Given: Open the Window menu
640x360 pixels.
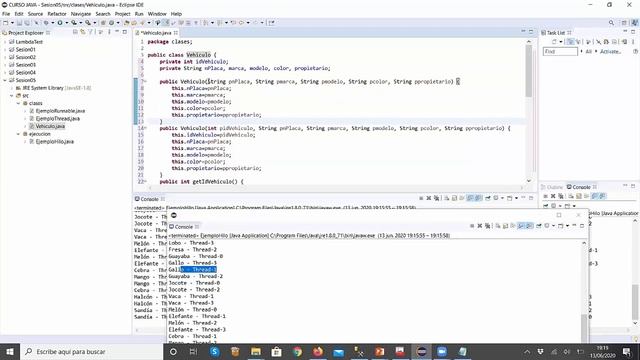Looking at the screenshot, I should 157,14.
